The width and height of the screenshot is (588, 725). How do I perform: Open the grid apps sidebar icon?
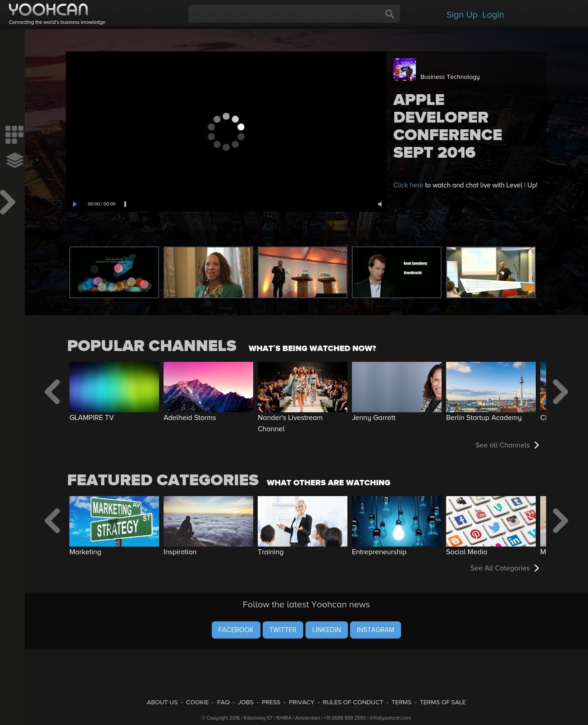(x=14, y=135)
